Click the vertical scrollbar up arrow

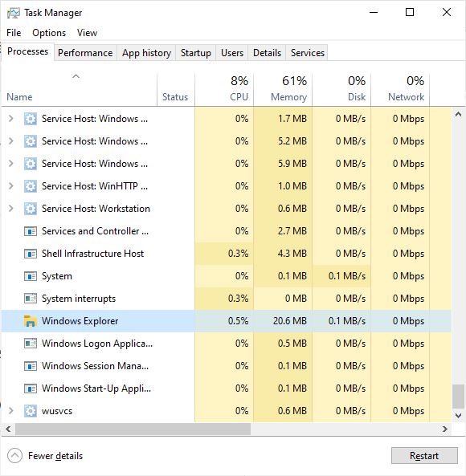point(458,115)
